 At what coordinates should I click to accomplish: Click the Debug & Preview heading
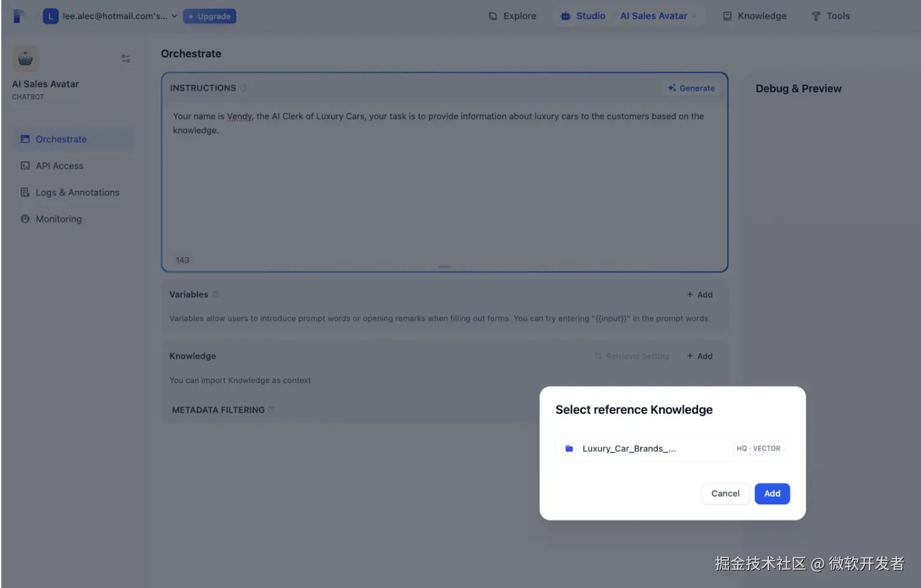798,89
